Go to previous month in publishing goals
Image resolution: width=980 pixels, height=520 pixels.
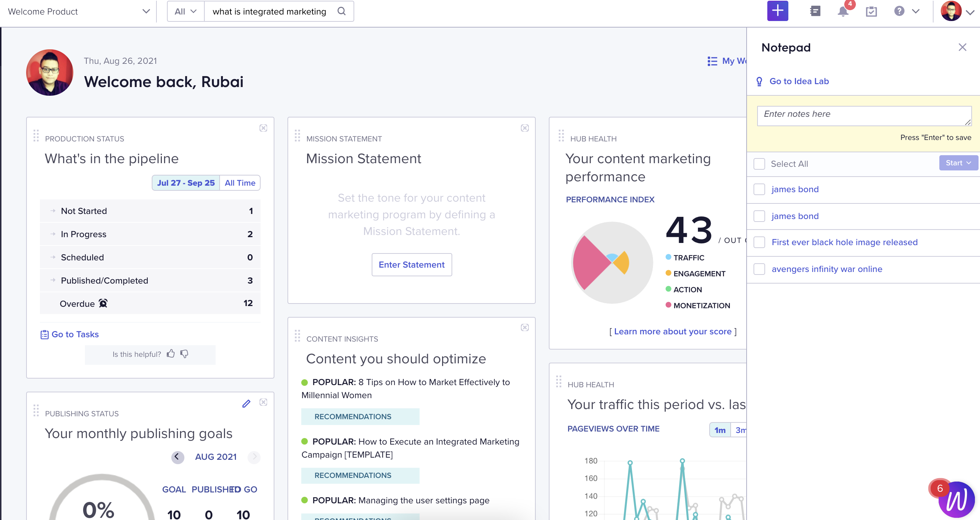pos(177,457)
